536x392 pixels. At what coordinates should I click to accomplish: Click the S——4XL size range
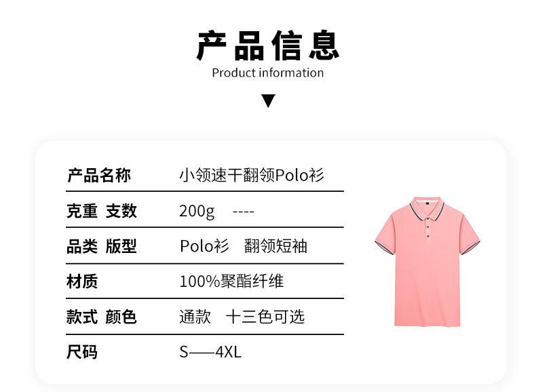(x=210, y=352)
